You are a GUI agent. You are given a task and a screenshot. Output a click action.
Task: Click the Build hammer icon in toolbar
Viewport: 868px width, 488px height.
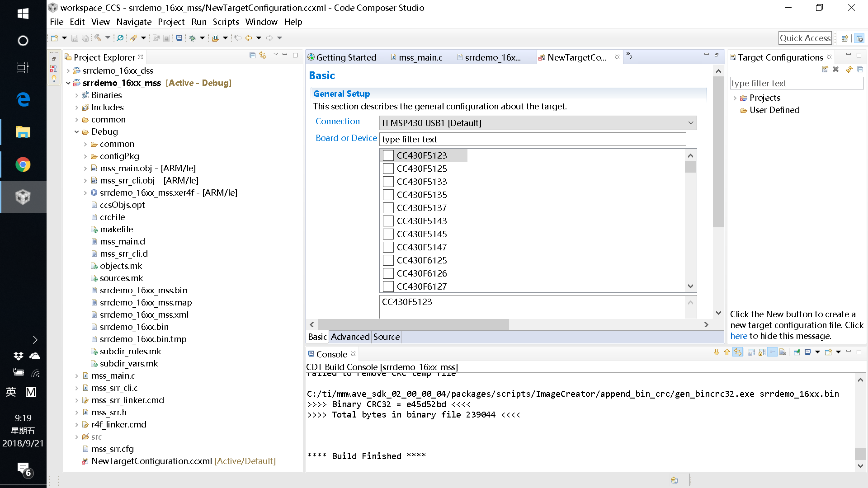coord(98,38)
